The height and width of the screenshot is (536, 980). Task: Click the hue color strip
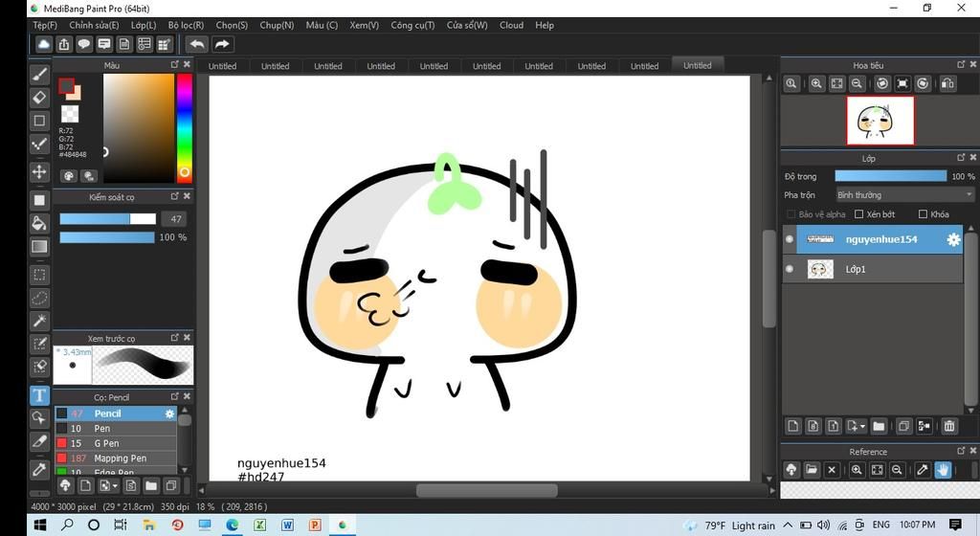185,127
